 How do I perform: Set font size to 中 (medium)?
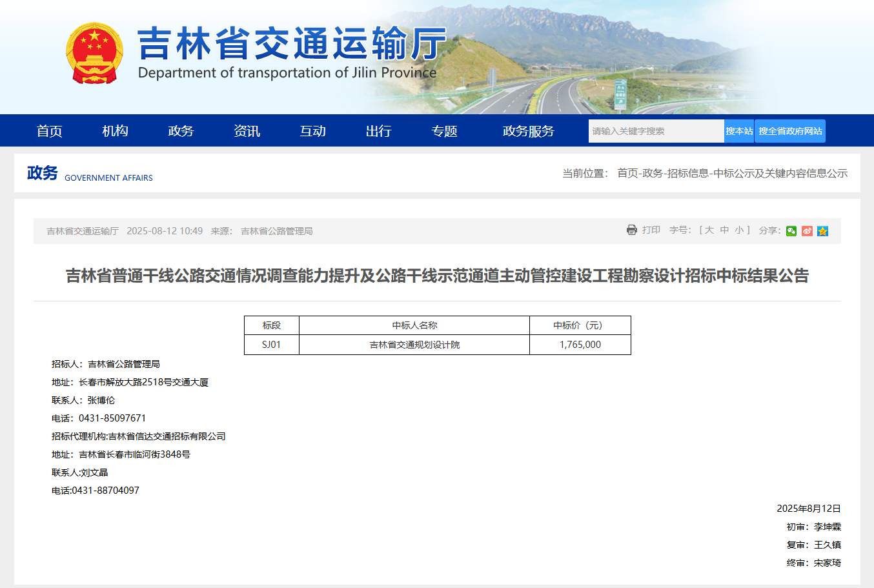point(724,230)
